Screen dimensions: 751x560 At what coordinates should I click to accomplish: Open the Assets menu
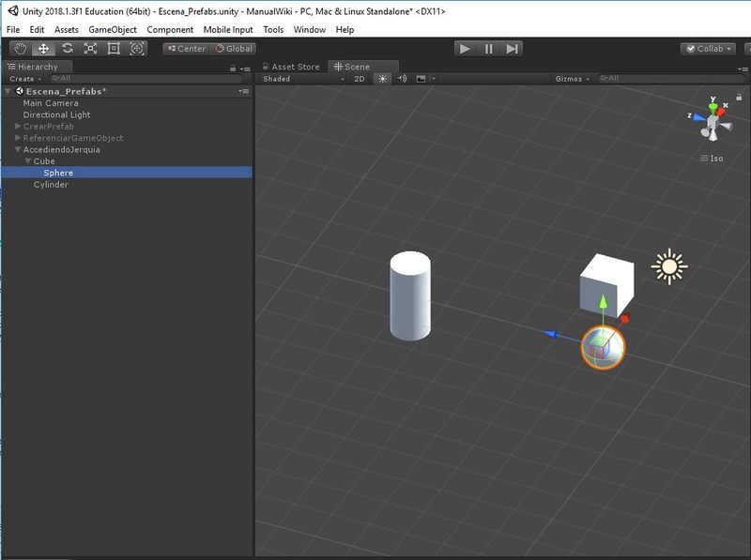click(66, 30)
